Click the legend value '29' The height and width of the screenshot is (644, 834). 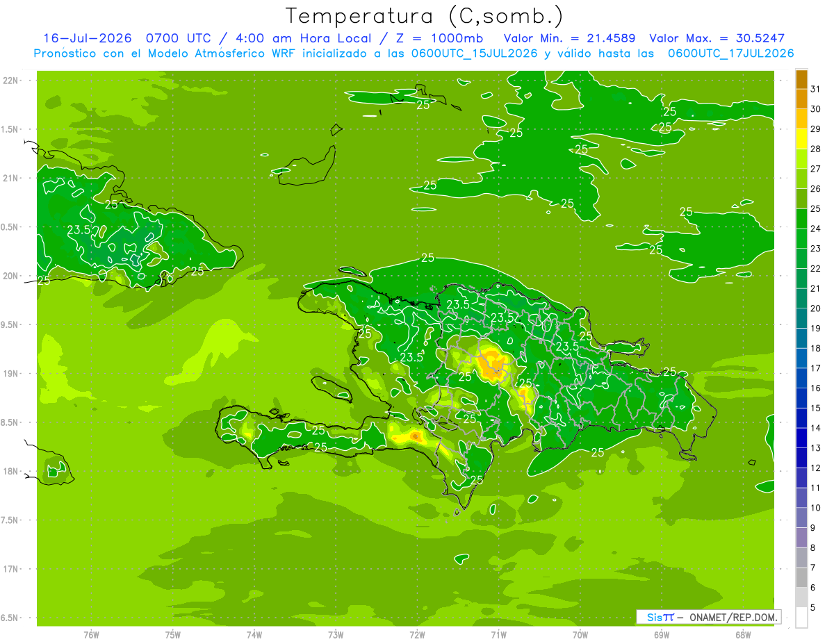click(x=815, y=129)
